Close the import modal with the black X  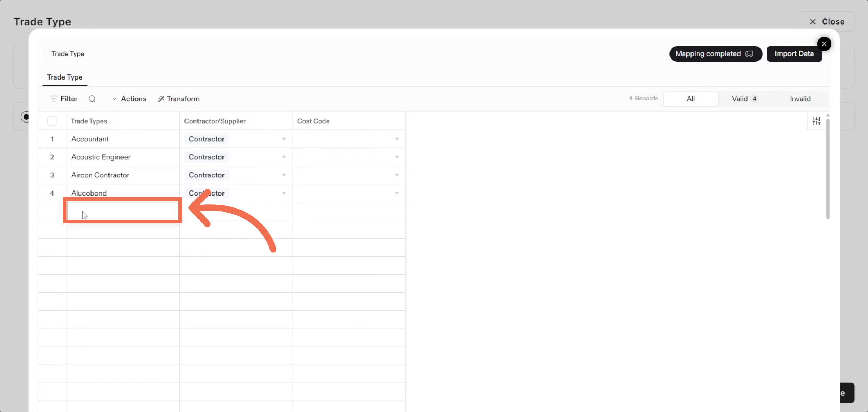tap(824, 44)
